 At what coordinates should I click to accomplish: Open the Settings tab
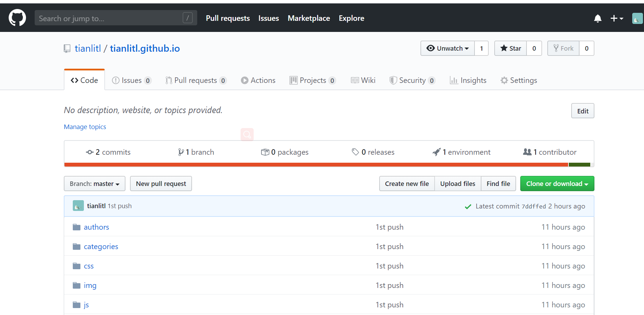[519, 80]
